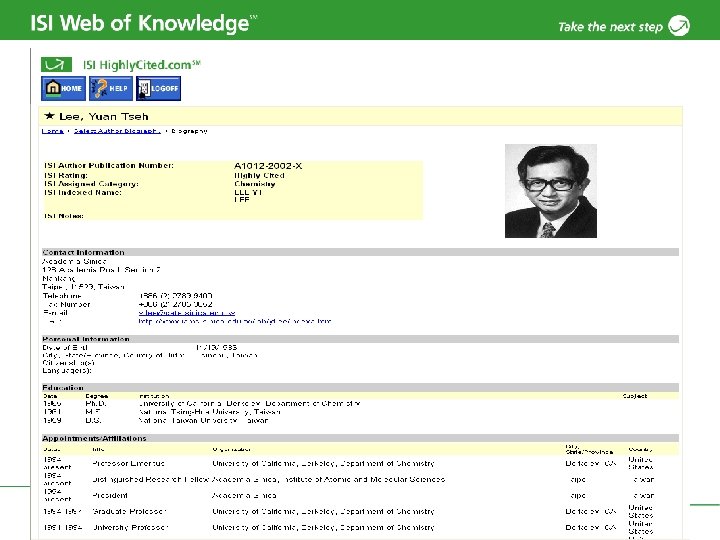Follow the Select Author Biography breadcrumb link
Screen dimensions: 720x540
(x=117, y=131)
